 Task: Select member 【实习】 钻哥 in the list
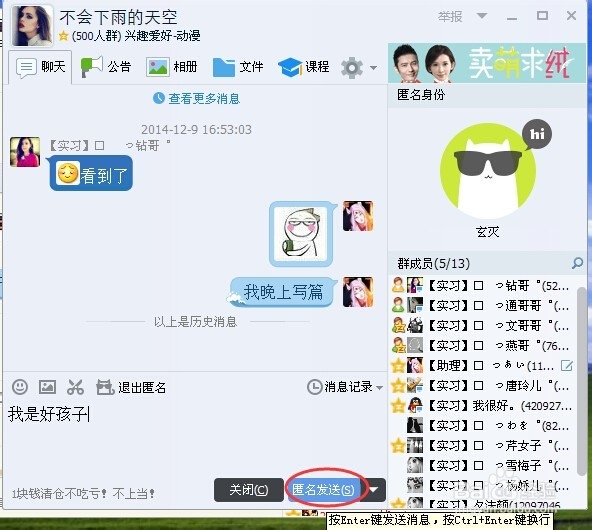[x=482, y=285]
